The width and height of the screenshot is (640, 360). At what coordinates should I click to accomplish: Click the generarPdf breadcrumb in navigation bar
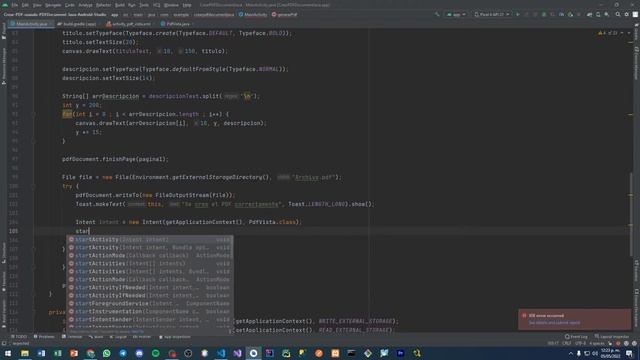284,14
